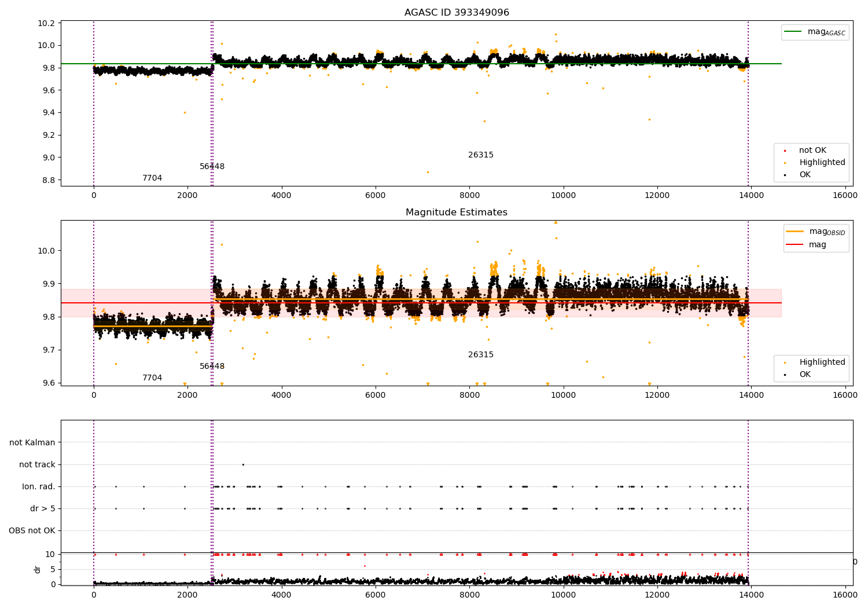Click the 'Ion. rad.' y-axis label
This screenshot has height=608, width=868.
(x=39, y=487)
